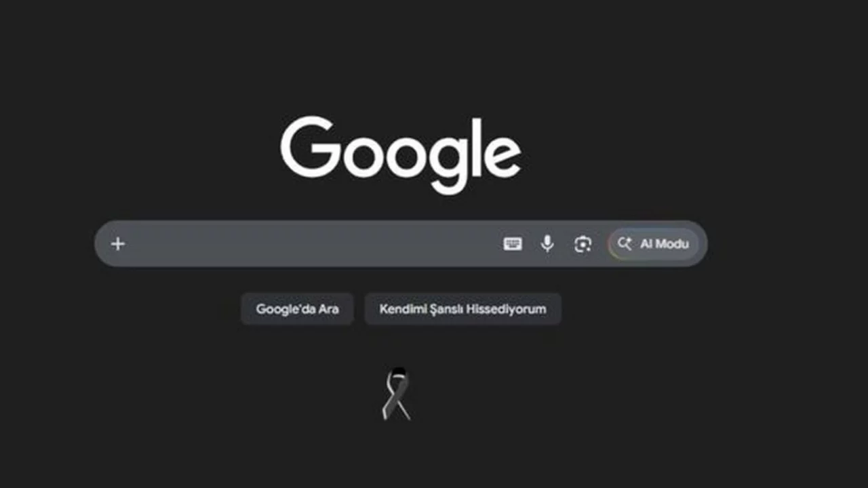
Task: Place the cursor in the empty search box
Action: [x=312, y=244]
